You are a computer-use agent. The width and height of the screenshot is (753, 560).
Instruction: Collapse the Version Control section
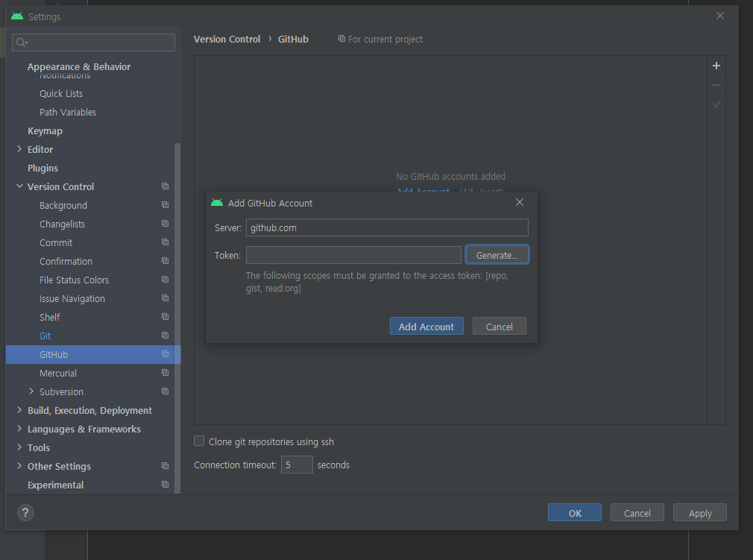(x=19, y=186)
